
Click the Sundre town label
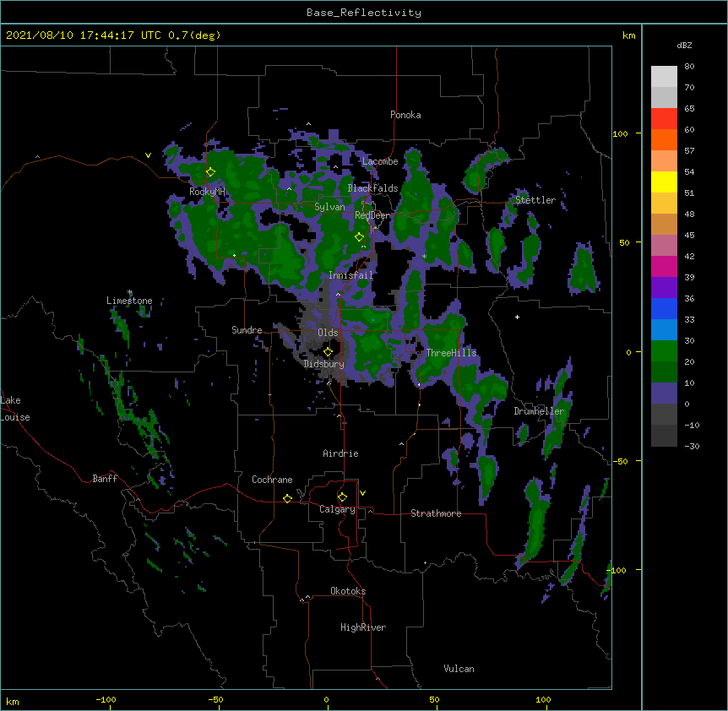(x=247, y=330)
